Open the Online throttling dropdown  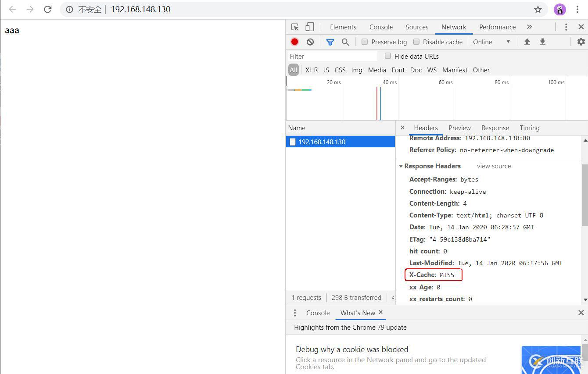click(492, 42)
